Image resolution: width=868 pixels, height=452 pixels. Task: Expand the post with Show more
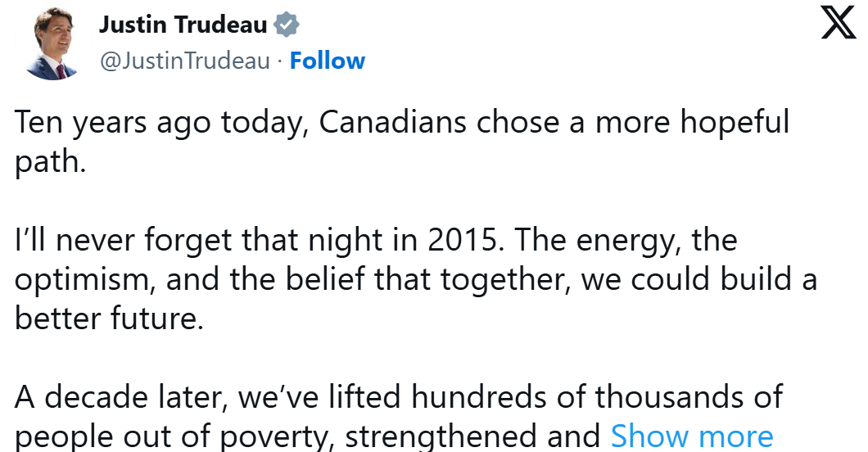coord(691,436)
